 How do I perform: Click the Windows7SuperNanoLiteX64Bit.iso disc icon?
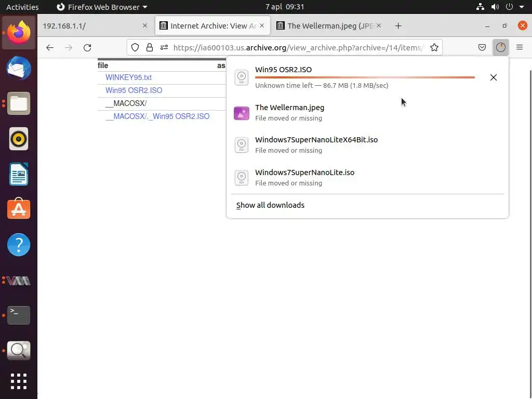click(x=242, y=145)
